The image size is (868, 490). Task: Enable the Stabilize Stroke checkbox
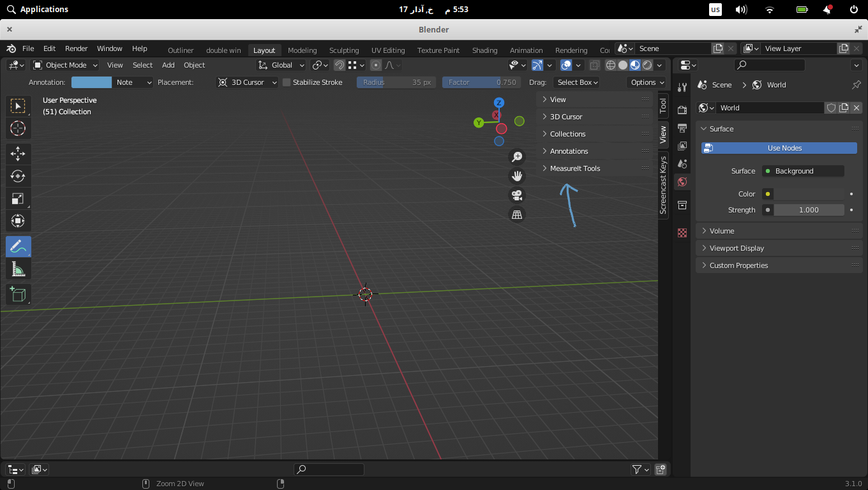tap(287, 82)
